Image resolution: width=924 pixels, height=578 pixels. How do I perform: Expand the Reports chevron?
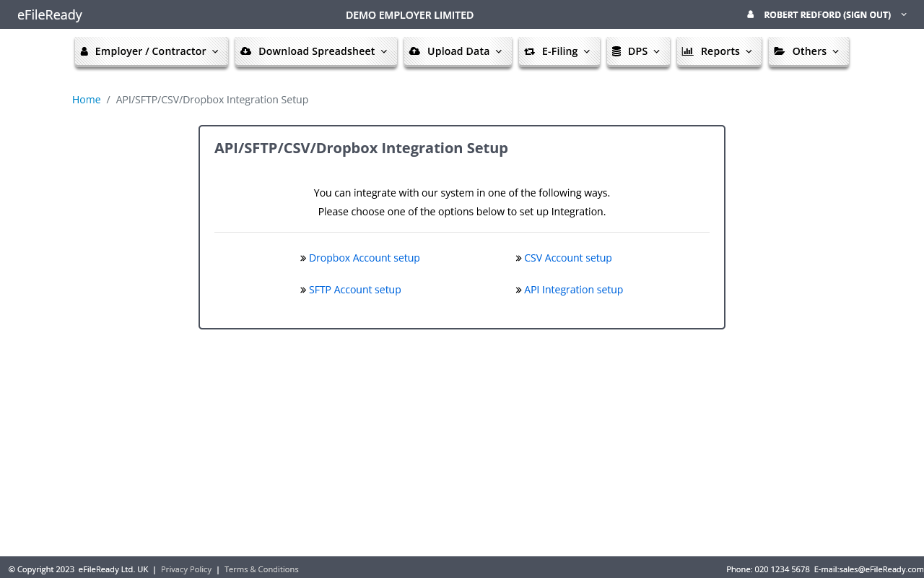click(749, 51)
